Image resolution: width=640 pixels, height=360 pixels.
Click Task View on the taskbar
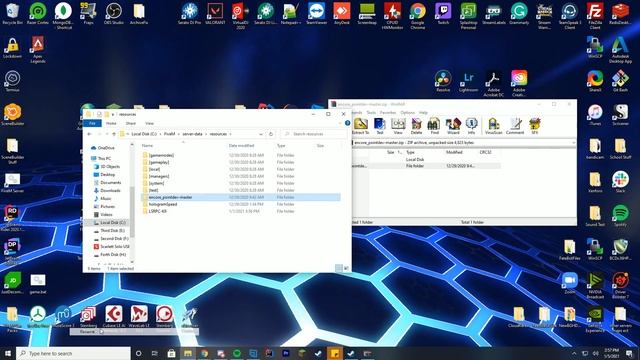coord(155,353)
